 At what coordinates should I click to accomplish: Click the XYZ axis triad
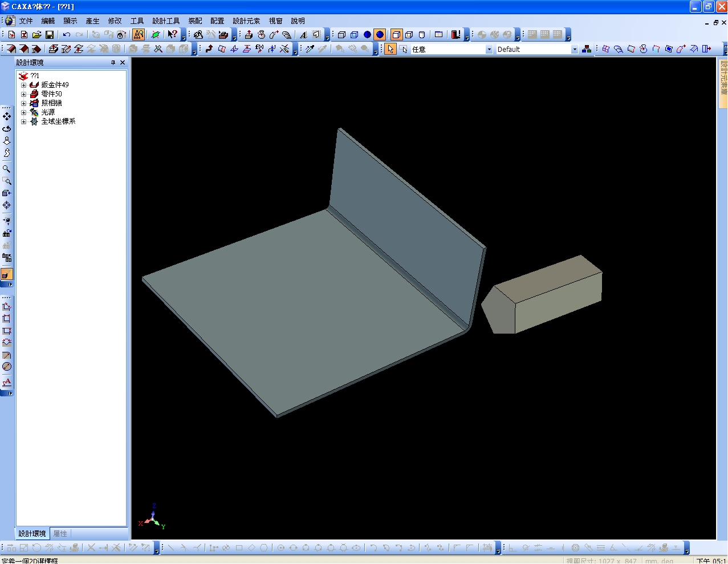152,517
